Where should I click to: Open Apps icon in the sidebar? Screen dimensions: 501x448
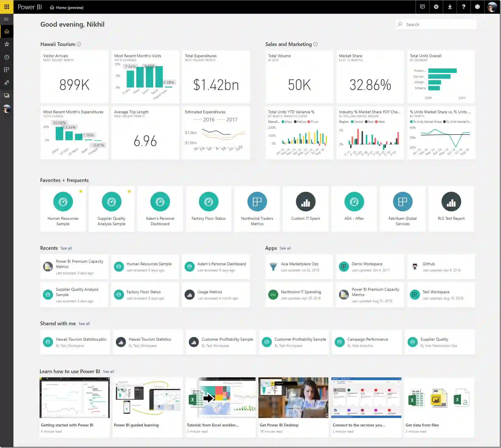tap(7, 70)
